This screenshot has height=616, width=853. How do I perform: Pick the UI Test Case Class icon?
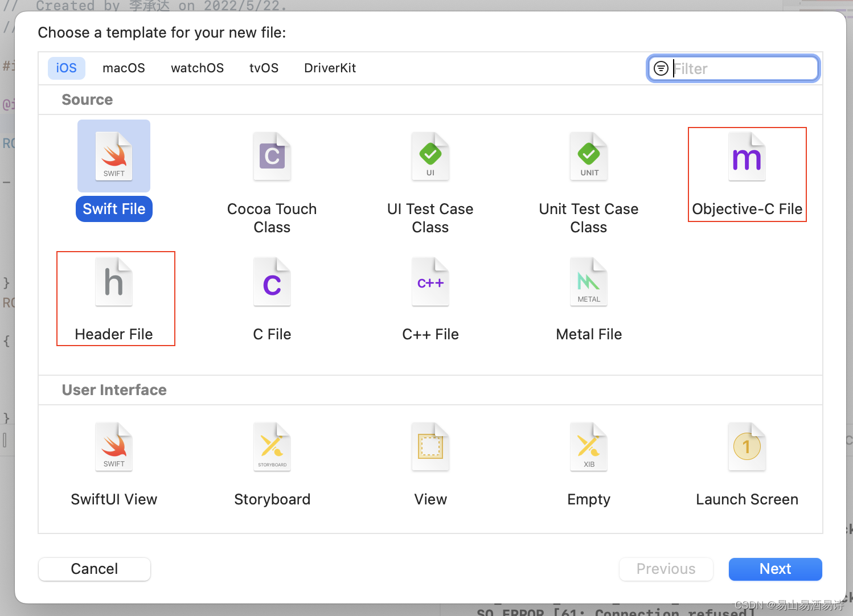430,157
